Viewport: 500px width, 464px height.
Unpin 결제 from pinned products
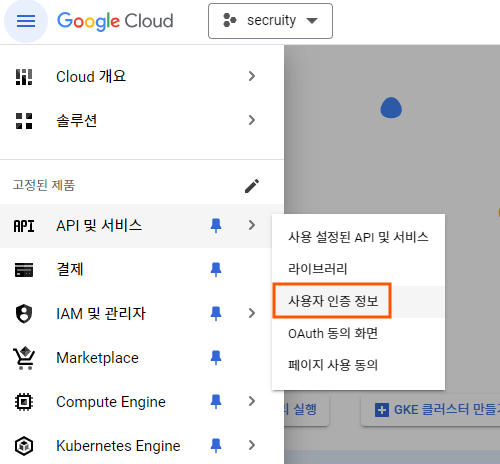point(216,270)
